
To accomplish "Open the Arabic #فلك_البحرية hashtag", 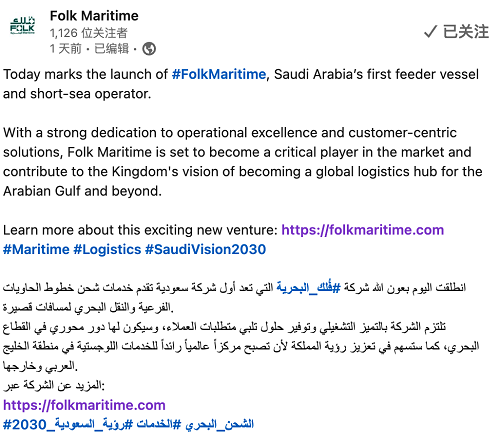I will pos(309,287).
